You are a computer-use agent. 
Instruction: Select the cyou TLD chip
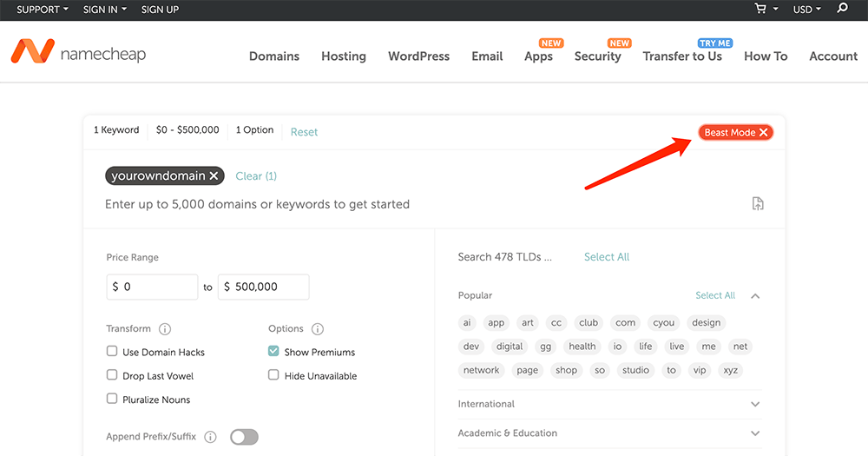664,322
